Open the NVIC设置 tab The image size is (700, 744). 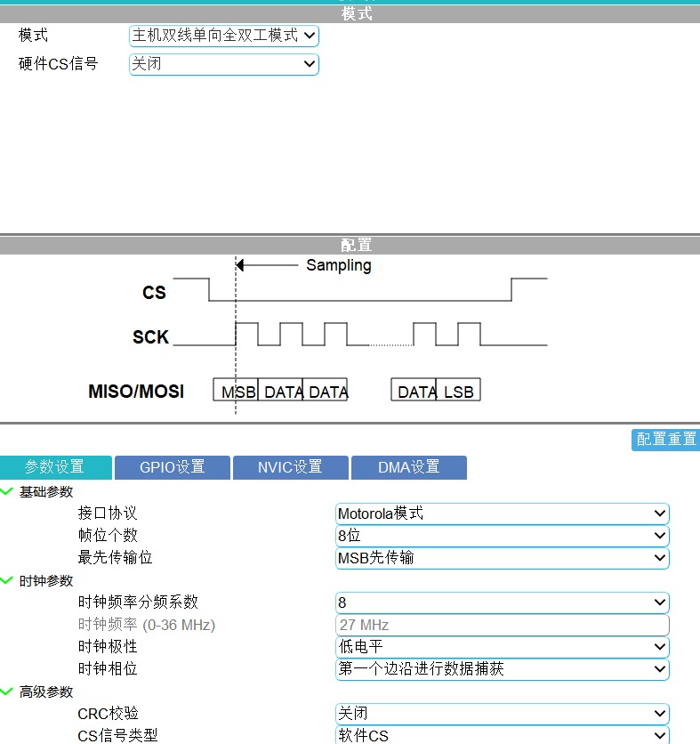pos(290,467)
